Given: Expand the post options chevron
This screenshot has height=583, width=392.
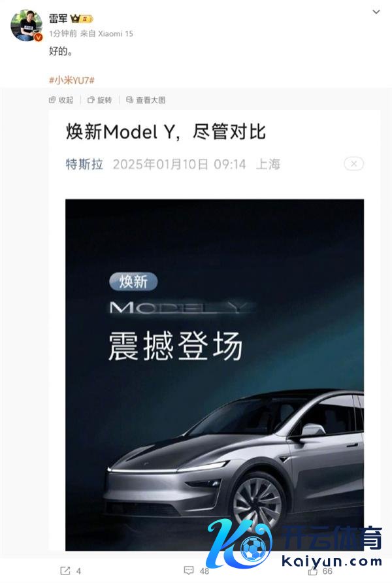Looking at the screenshot, I should (376, 12).
